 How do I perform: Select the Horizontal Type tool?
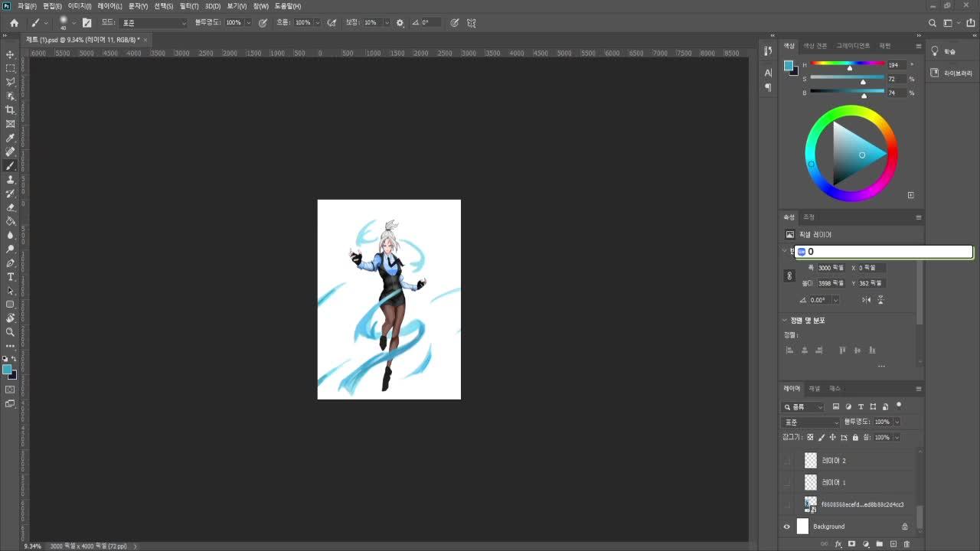point(10,276)
